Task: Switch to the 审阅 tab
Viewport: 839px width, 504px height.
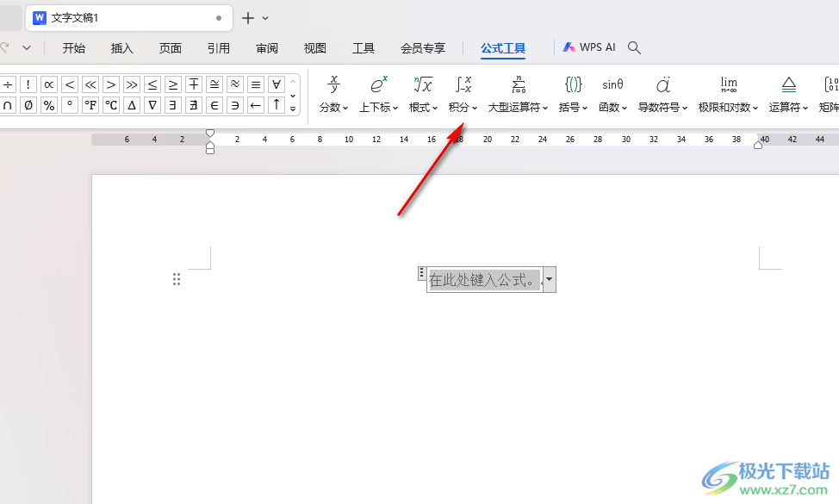Action: point(267,48)
